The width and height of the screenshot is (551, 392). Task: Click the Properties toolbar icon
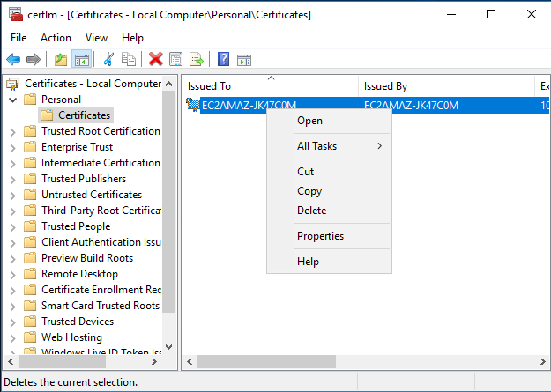click(175, 59)
